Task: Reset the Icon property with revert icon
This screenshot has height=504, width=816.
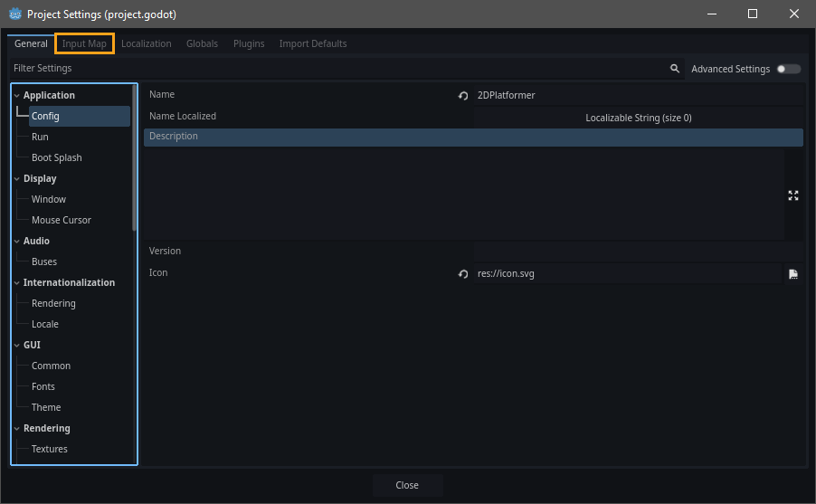Action: click(x=463, y=273)
